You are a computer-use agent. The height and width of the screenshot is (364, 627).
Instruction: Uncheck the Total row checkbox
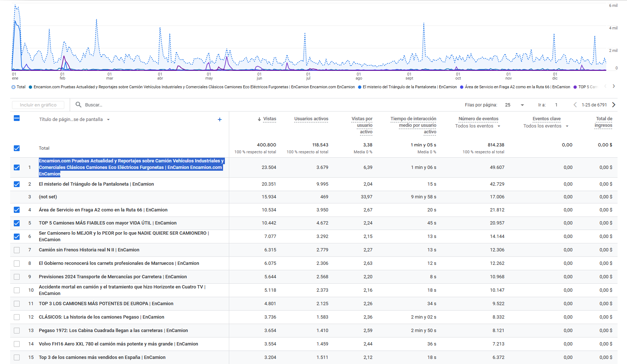coord(17,148)
